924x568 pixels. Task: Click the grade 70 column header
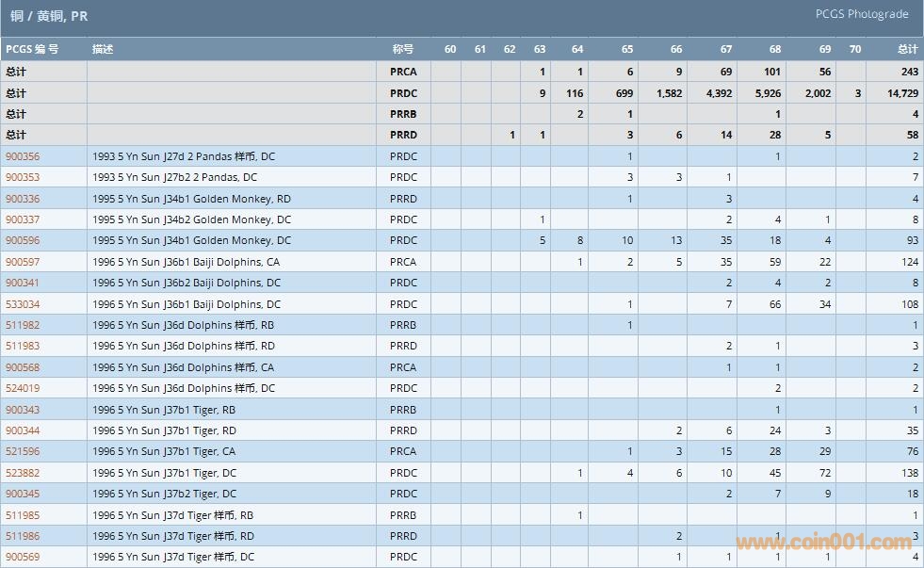pos(854,49)
